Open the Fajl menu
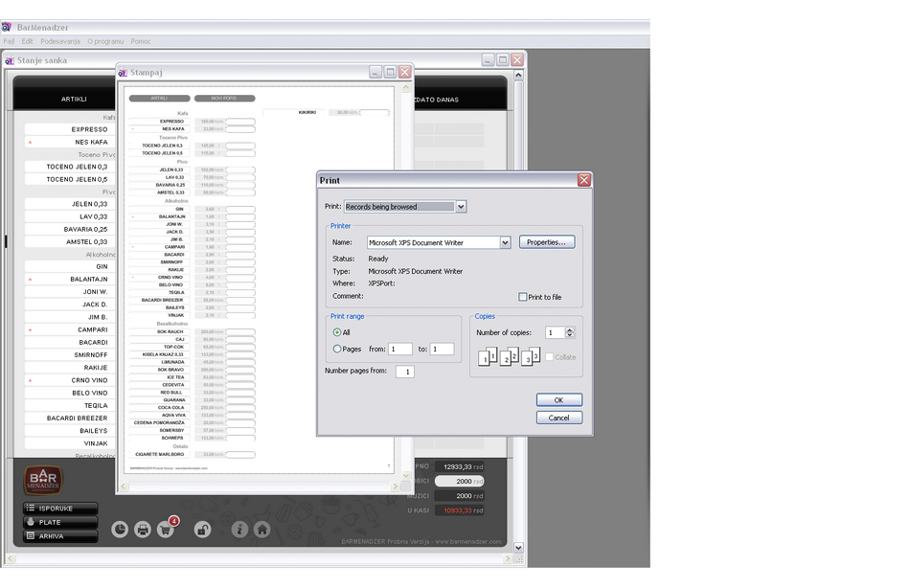Screen dimensions: 910x588 [9, 41]
